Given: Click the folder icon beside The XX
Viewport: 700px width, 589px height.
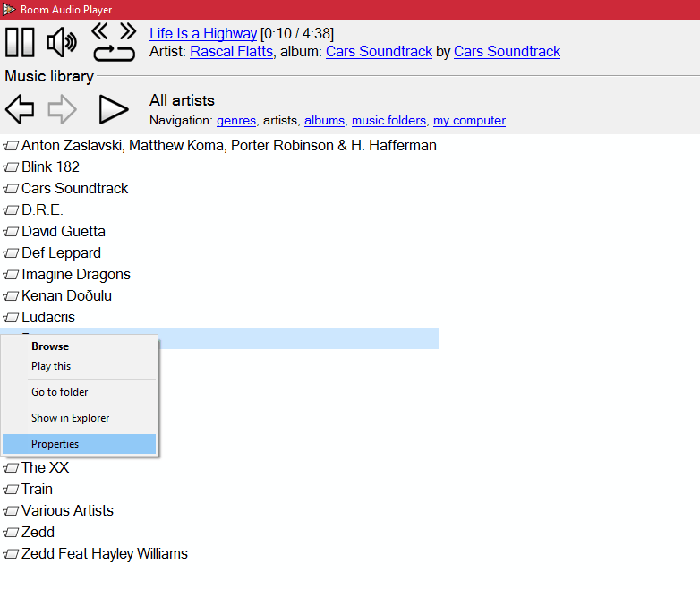Looking at the screenshot, I should [11, 468].
